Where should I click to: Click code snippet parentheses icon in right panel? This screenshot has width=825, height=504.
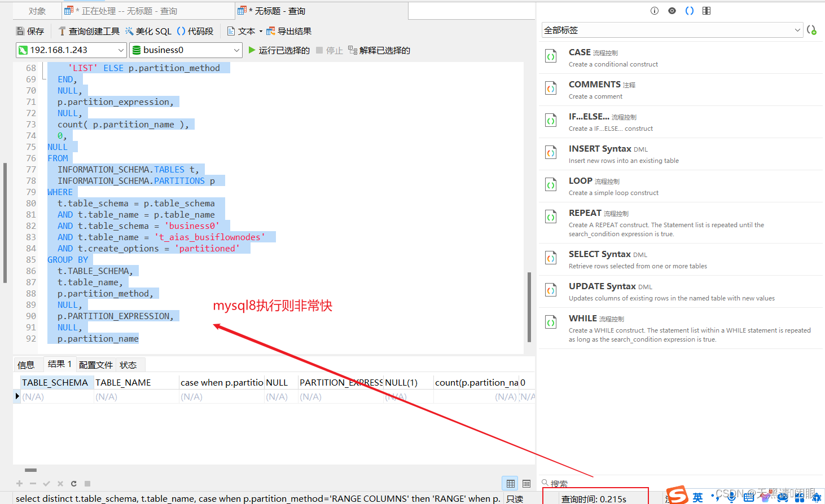[690, 11]
